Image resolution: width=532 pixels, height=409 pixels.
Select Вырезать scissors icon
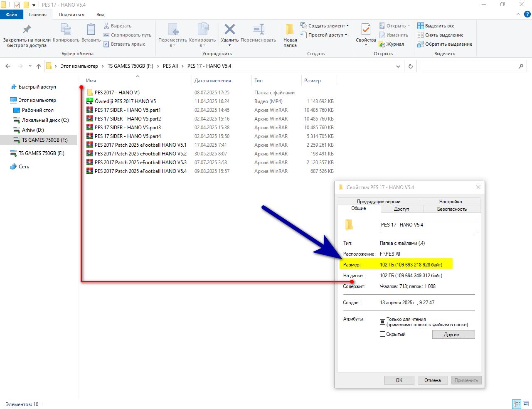106,26
